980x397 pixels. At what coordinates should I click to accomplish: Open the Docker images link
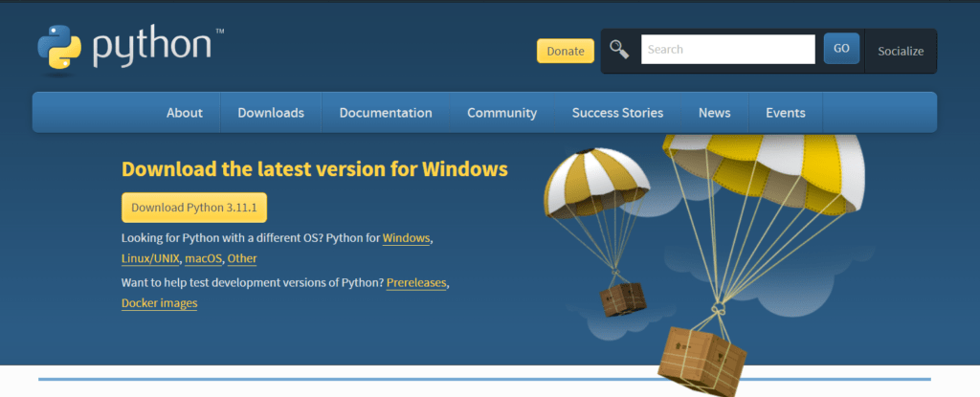point(160,303)
